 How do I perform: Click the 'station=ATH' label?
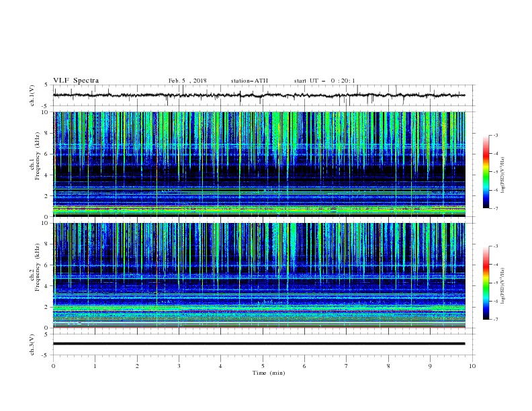(x=249, y=81)
